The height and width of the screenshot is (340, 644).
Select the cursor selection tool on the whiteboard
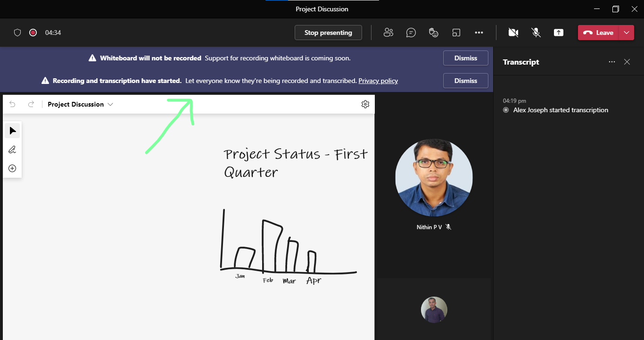[x=12, y=131]
